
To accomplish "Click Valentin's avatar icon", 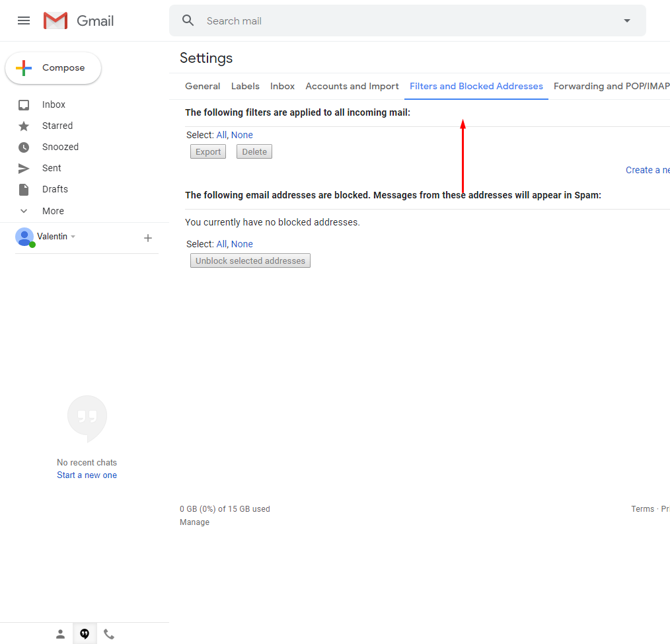I will click(24, 237).
